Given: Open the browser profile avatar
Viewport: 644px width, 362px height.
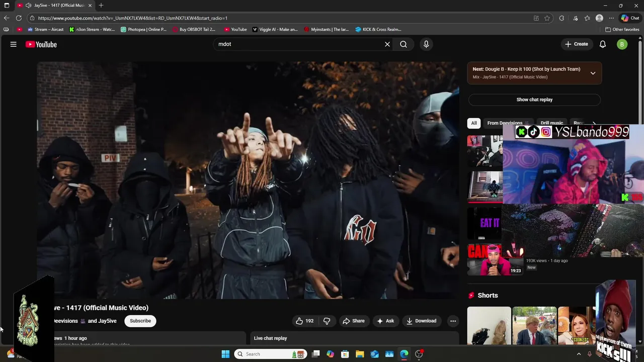Looking at the screenshot, I should coord(599,18).
